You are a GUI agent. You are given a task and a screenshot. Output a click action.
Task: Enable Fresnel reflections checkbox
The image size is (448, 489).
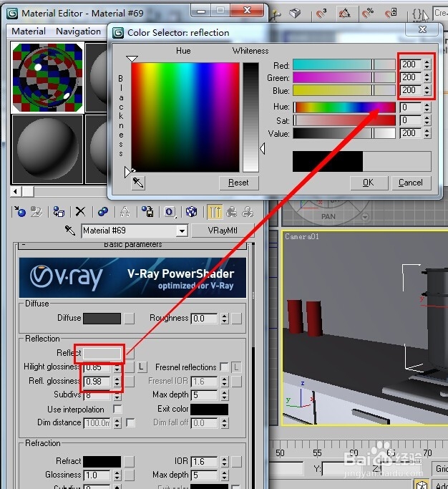224,367
